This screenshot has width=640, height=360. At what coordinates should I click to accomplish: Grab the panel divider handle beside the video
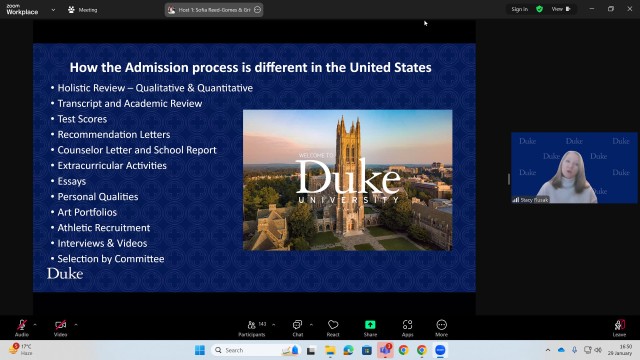[x=509, y=179]
